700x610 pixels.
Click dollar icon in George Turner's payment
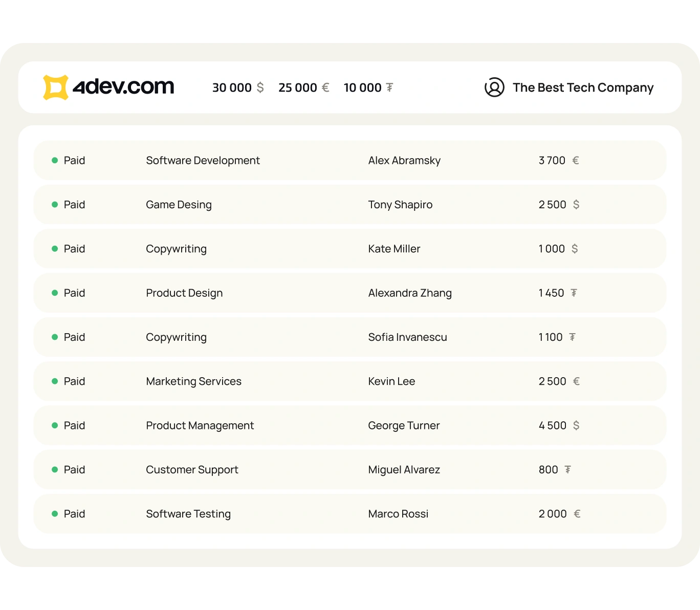click(x=576, y=426)
